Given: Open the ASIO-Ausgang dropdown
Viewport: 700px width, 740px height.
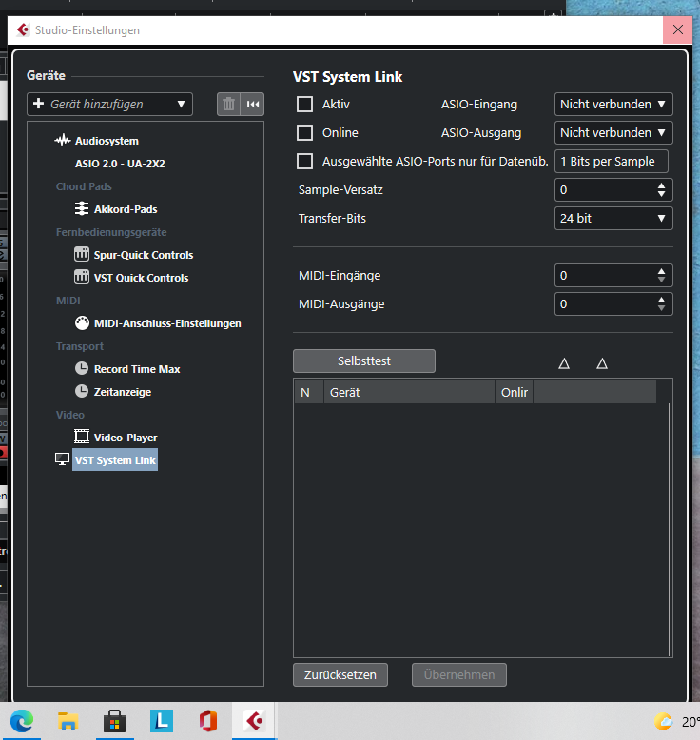Looking at the screenshot, I should 613,132.
